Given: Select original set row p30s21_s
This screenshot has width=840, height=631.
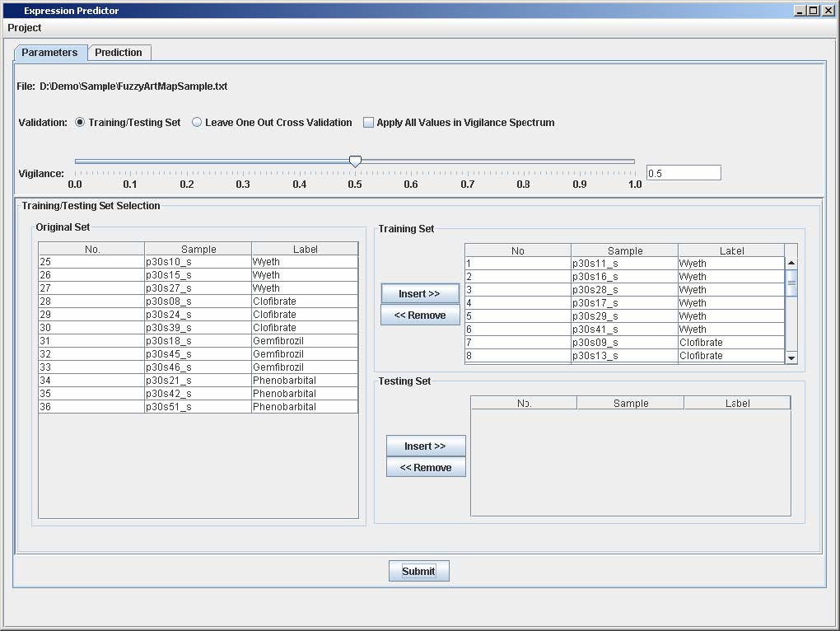Looking at the screenshot, I should point(198,381).
